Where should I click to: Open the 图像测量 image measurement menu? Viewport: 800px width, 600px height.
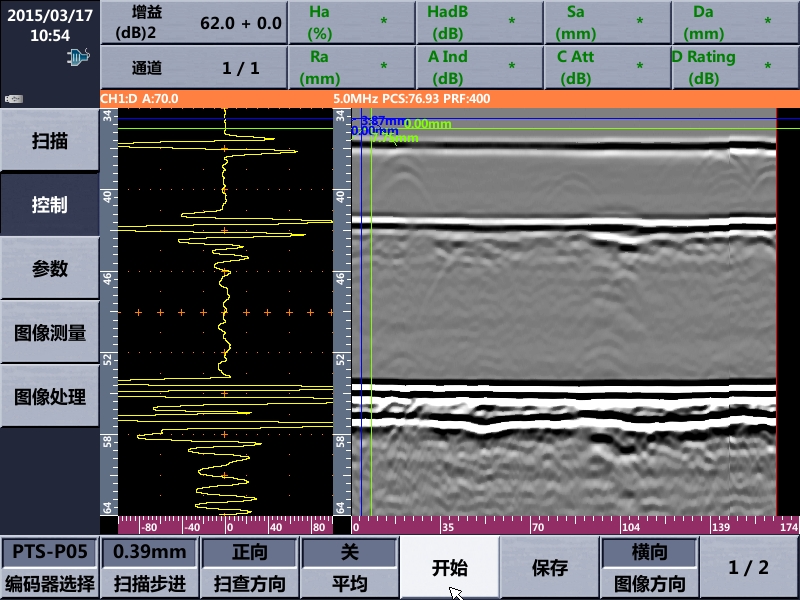click(49, 333)
